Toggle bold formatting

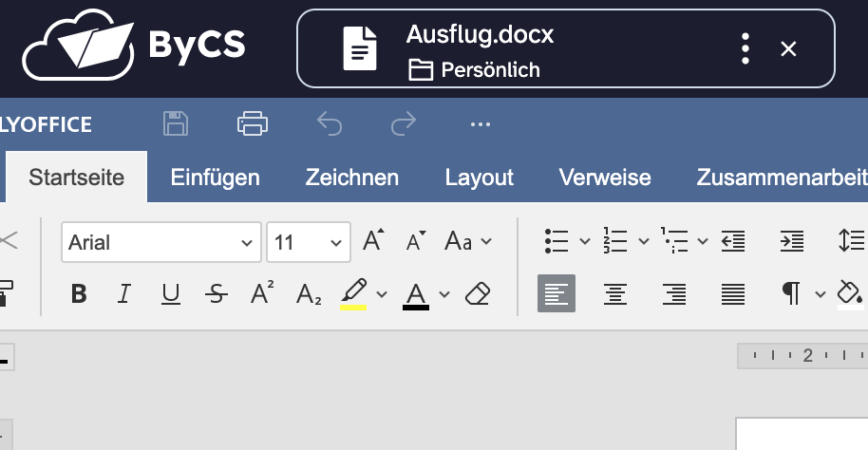(x=80, y=294)
